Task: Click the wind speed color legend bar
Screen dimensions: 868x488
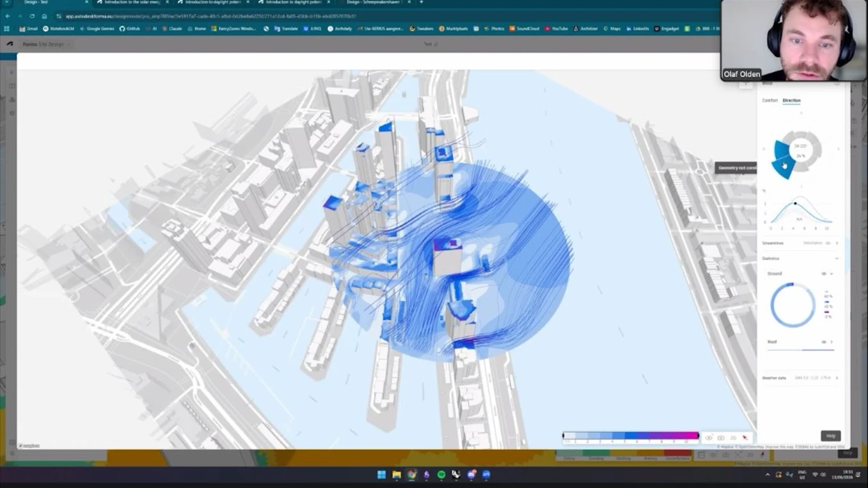Action: 631,436
